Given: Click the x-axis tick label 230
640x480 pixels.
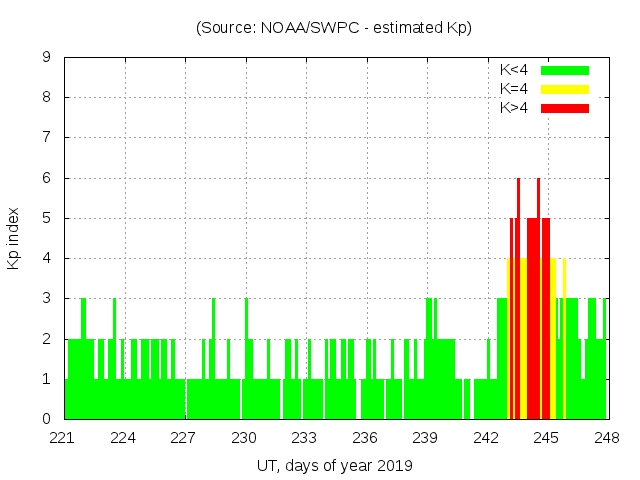Looking at the screenshot, I should coord(245,438).
